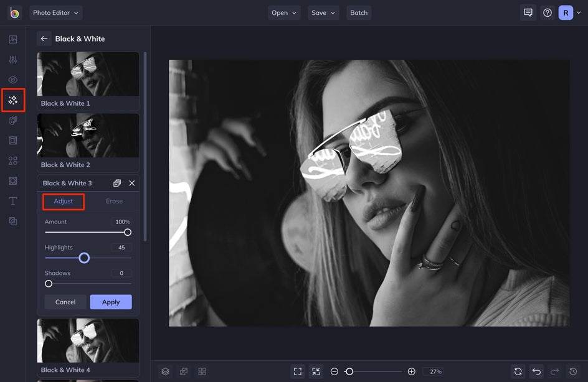Click the reset rotation icon at bottom
The height and width of the screenshot is (382, 588).
click(x=518, y=371)
